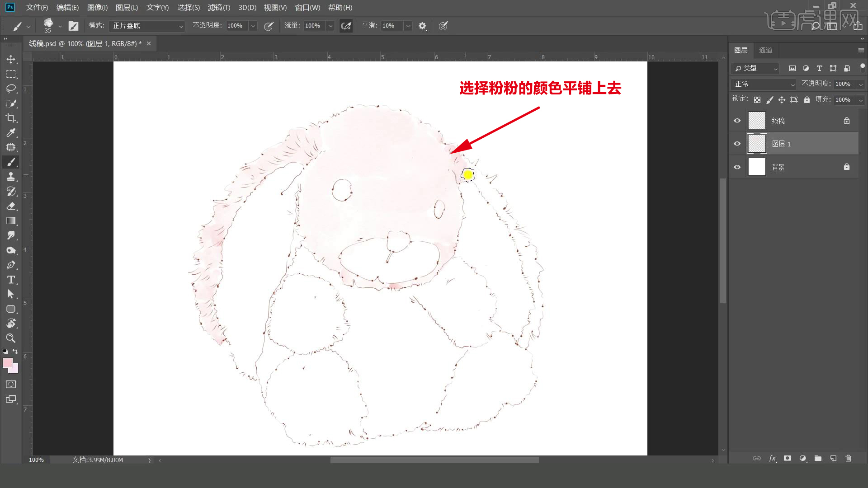Viewport: 868px width, 488px height.
Task: Expand flow 流量 slider arrow
Action: (330, 26)
